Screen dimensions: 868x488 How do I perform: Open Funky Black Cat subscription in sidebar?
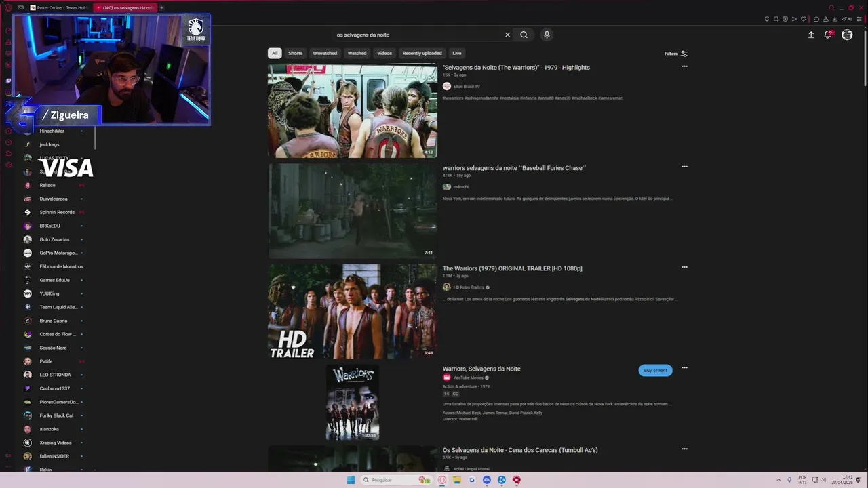pyautogui.click(x=56, y=415)
